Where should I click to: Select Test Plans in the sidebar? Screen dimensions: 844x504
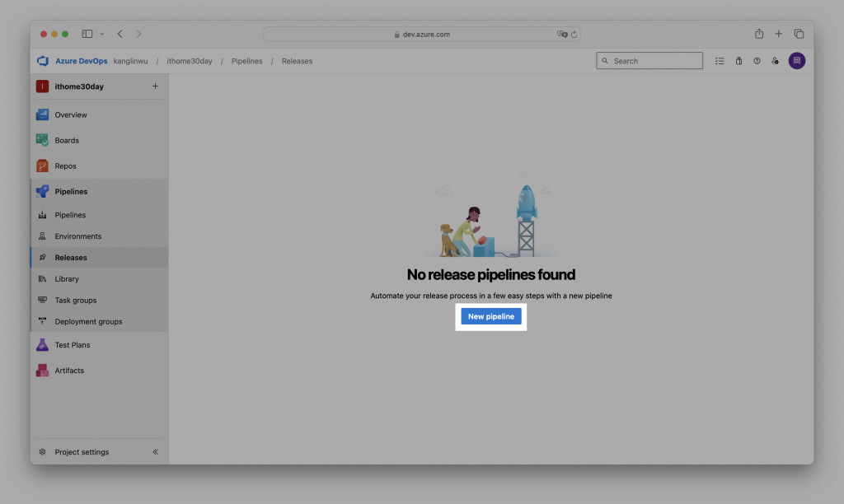73,345
